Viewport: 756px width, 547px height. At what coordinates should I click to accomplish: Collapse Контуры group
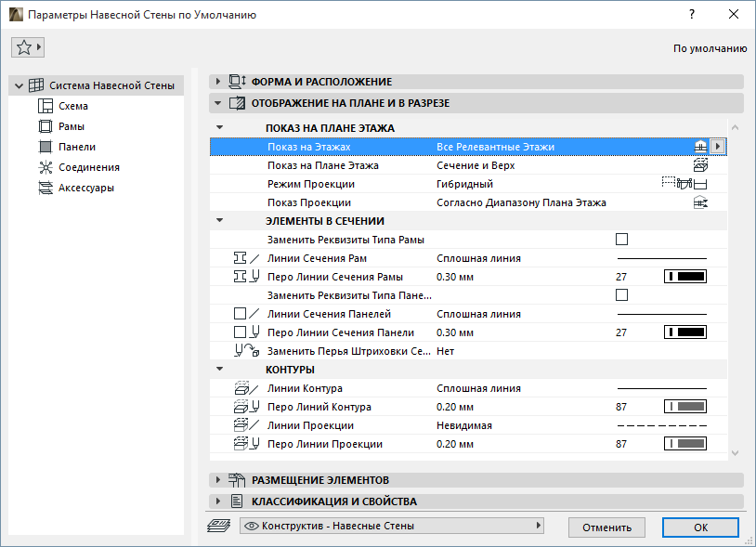pyautogui.click(x=220, y=370)
